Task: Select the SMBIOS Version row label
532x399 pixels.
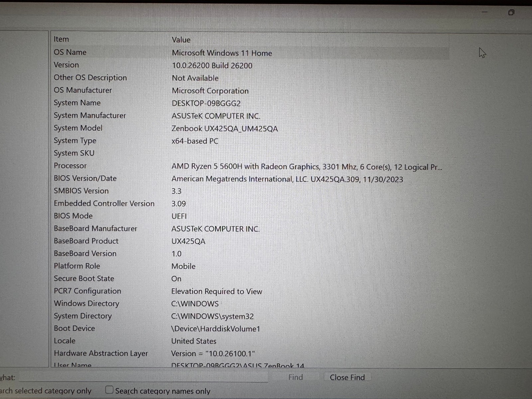Action: 81,191
